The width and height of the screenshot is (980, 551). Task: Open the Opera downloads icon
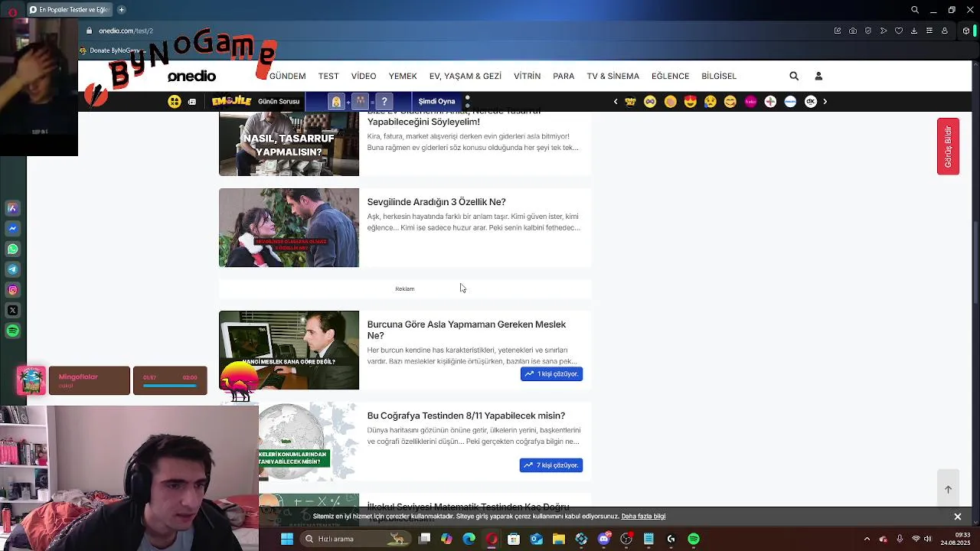pyautogui.click(x=914, y=31)
